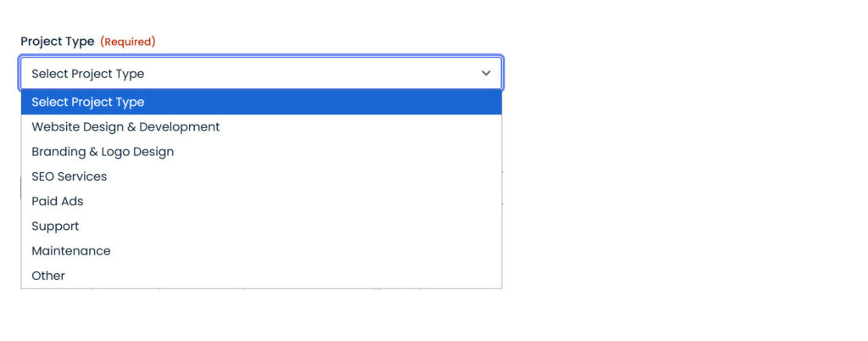
Task: Choose Branding & Logo Design option
Action: (261, 152)
